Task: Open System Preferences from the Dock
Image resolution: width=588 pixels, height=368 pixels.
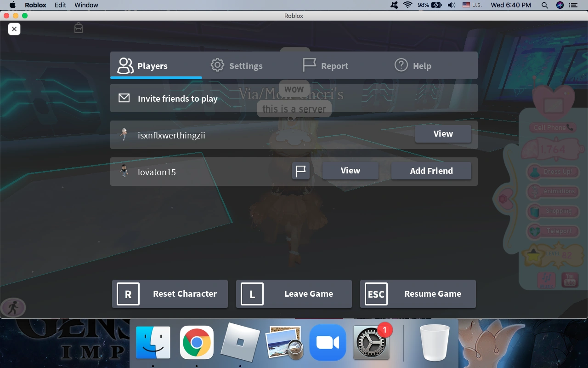Action: click(371, 343)
